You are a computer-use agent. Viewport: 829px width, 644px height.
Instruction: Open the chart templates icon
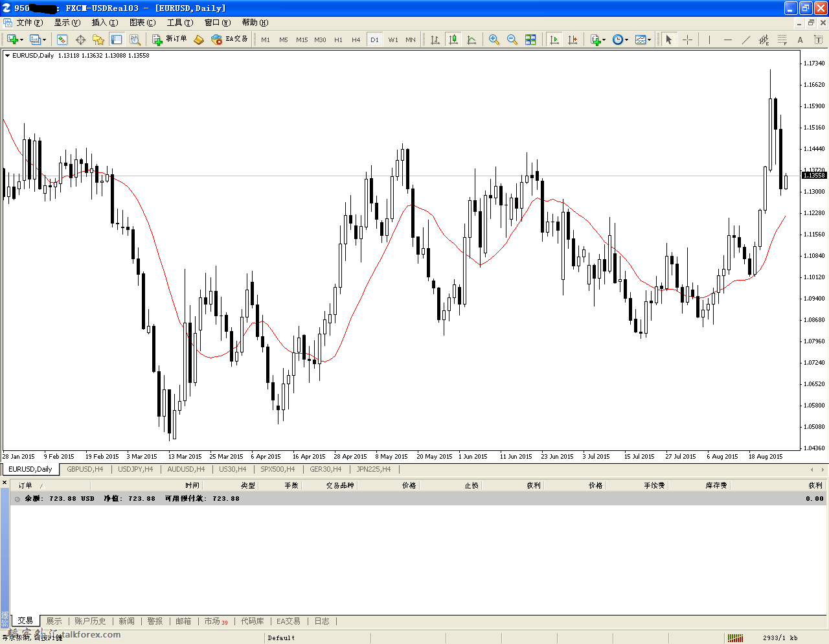pyautogui.click(x=641, y=40)
